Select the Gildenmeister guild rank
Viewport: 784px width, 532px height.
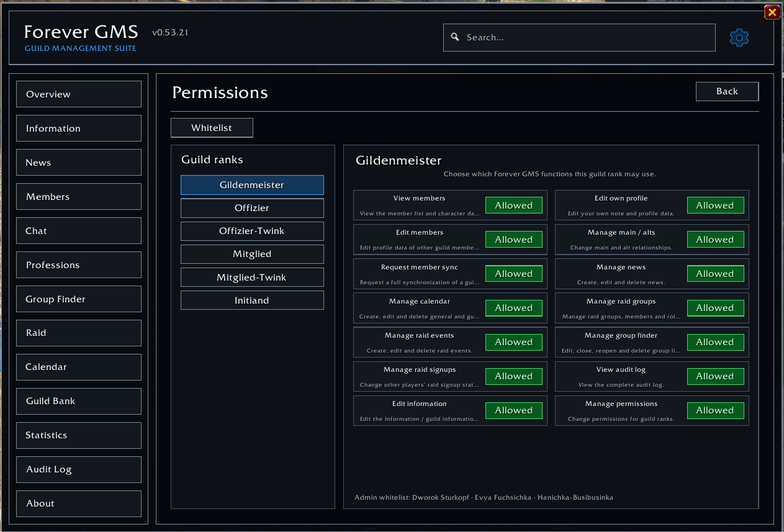pos(252,185)
